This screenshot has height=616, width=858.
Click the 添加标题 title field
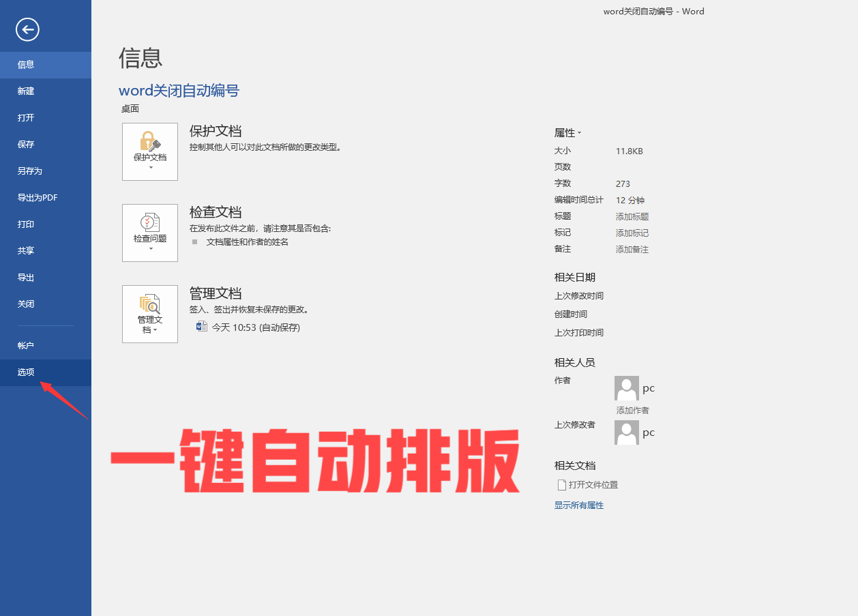[x=632, y=216]
